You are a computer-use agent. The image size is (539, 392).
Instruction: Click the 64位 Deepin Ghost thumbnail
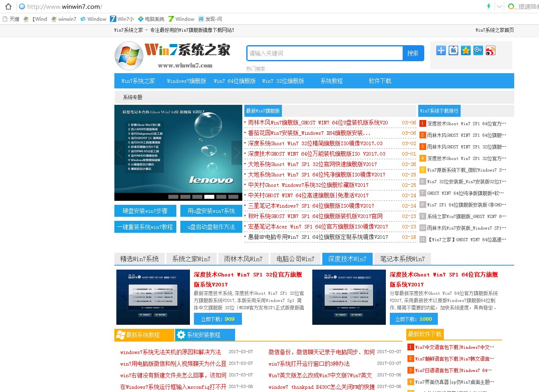(x=349, y=297)
